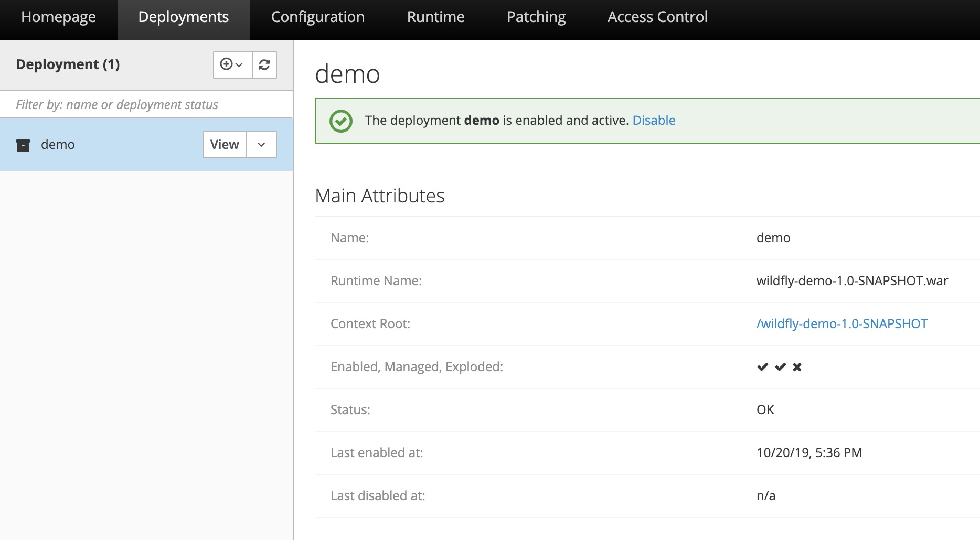The height and width of the screenshot is (540, 980).
Task: Go to the Runtime tab
Action: [x=436, y=17]
